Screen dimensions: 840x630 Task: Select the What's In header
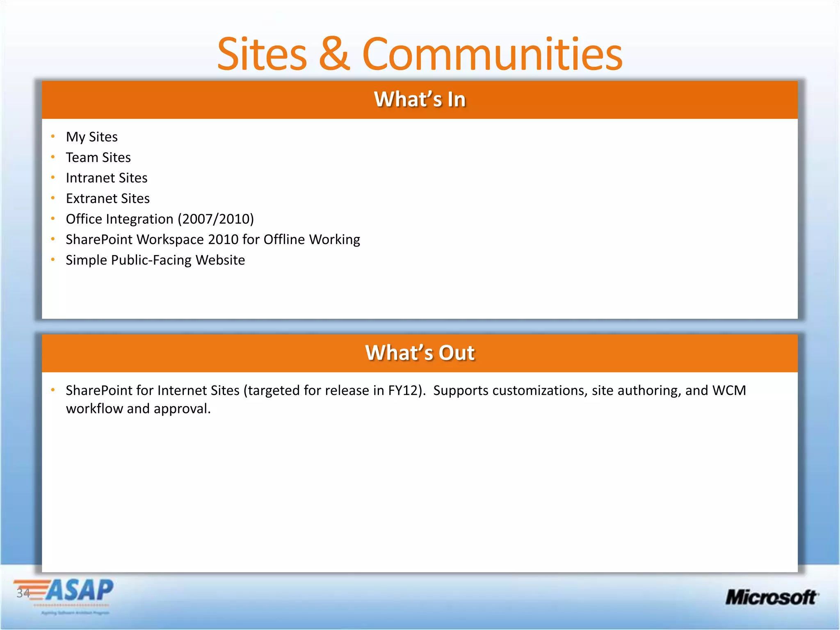click(x=420, y=100)
